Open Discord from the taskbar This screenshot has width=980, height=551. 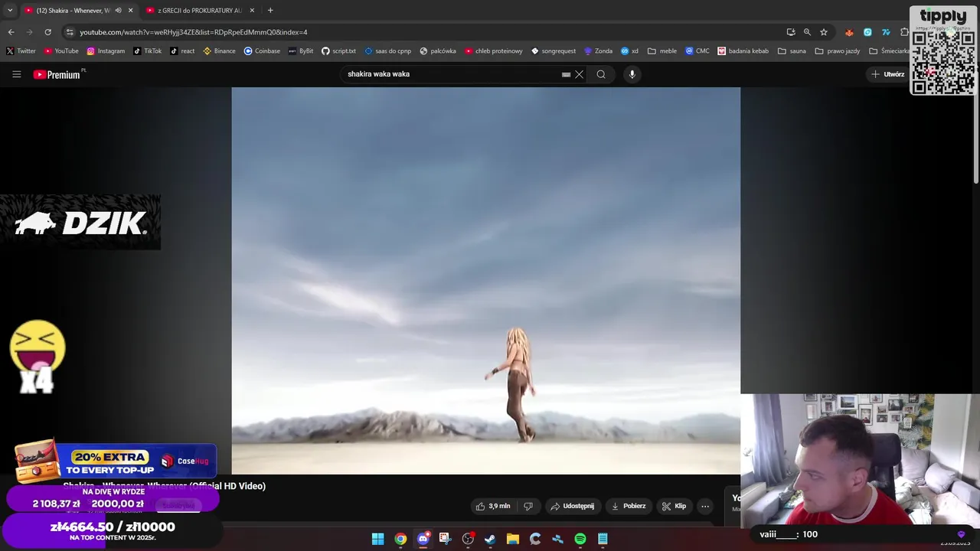click(423, 539)
